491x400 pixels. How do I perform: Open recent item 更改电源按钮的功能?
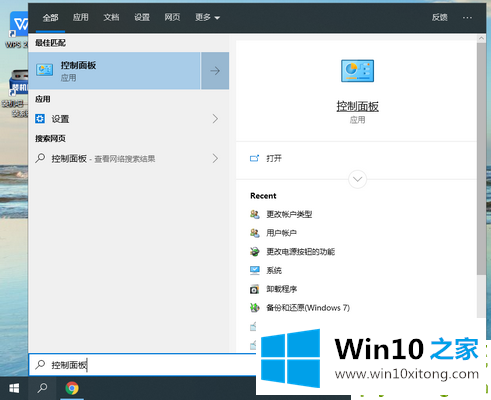[x=300, y=252]
